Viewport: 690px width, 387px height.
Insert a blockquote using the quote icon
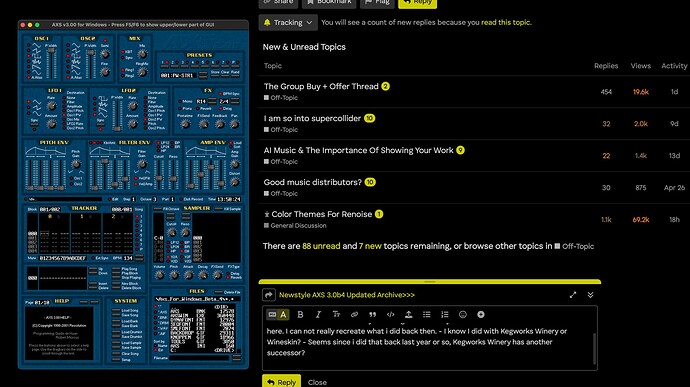(372, 314)
